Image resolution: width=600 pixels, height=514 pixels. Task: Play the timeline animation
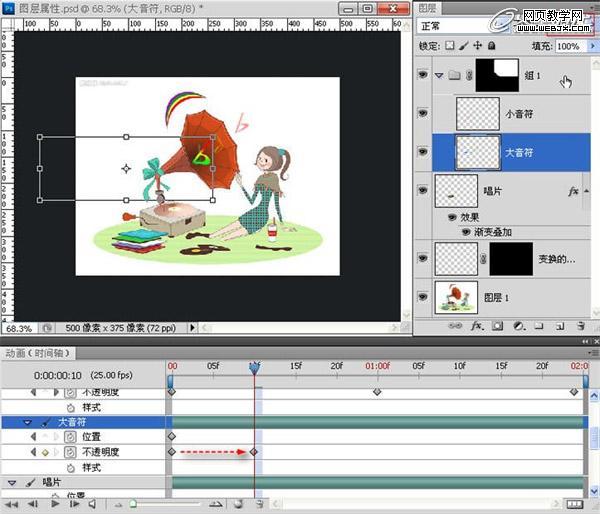point(54,505)
